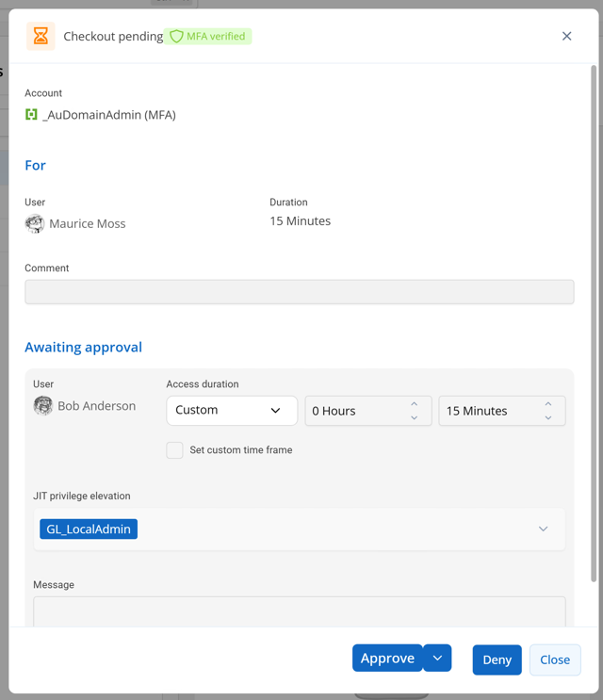Enable Set custom time frame checkbox
Screen dimensions: 603x700
pyautogui.click(x=174, y=450)
